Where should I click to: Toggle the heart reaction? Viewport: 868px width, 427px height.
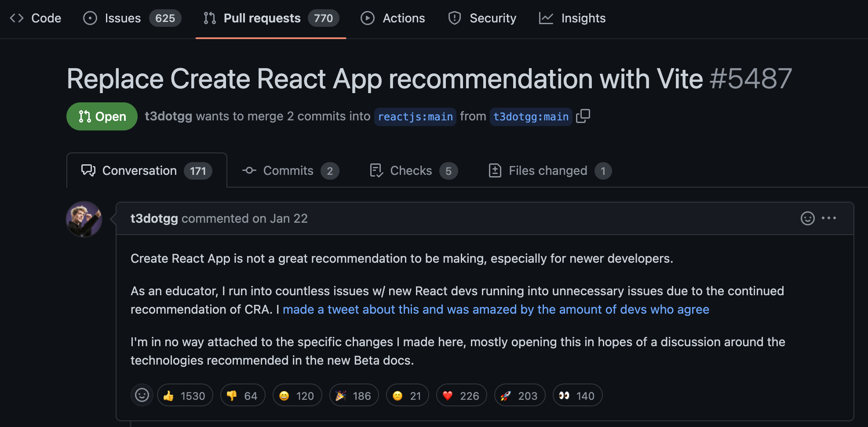[x=461, y=395]
